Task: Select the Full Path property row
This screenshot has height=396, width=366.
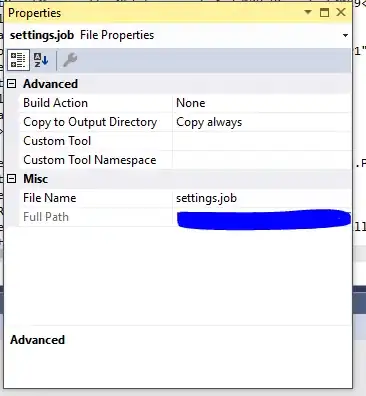Action: coord(185,217)
